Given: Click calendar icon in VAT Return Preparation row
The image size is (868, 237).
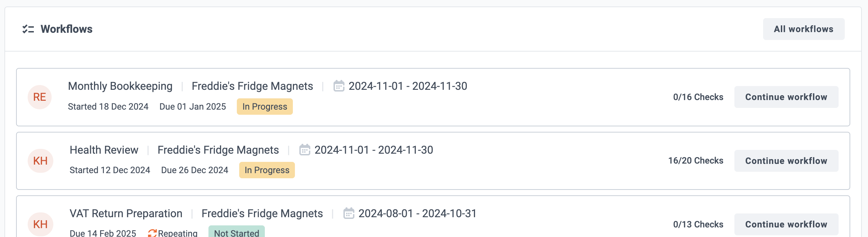Looking at the screenshot, I should (x=349, y=213).
